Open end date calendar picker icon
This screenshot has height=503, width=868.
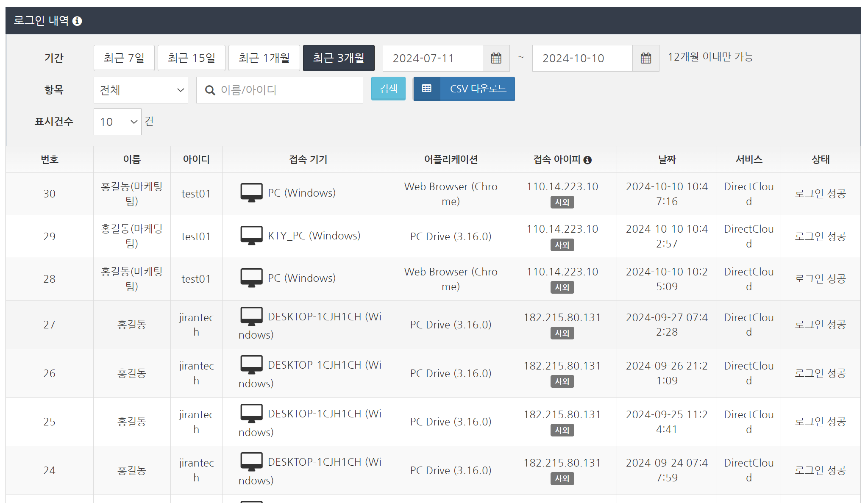(645, 58)
